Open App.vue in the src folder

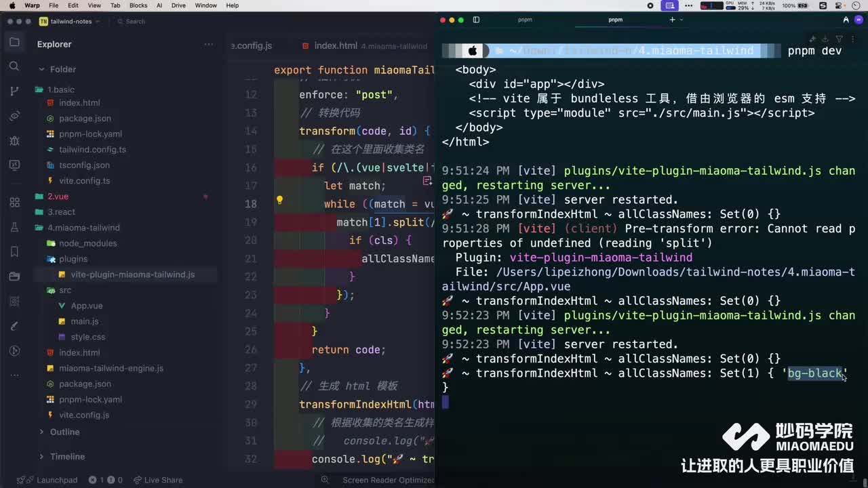[87, 306]
